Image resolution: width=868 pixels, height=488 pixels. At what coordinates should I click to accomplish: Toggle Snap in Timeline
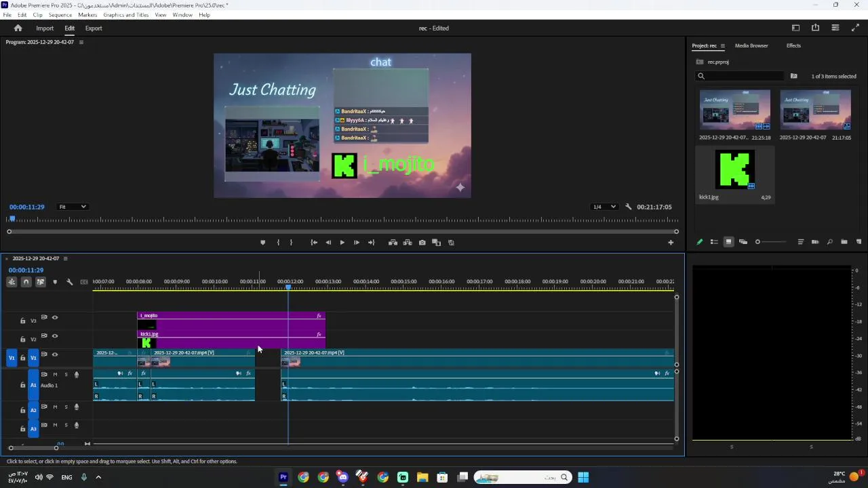pos(26,282)
